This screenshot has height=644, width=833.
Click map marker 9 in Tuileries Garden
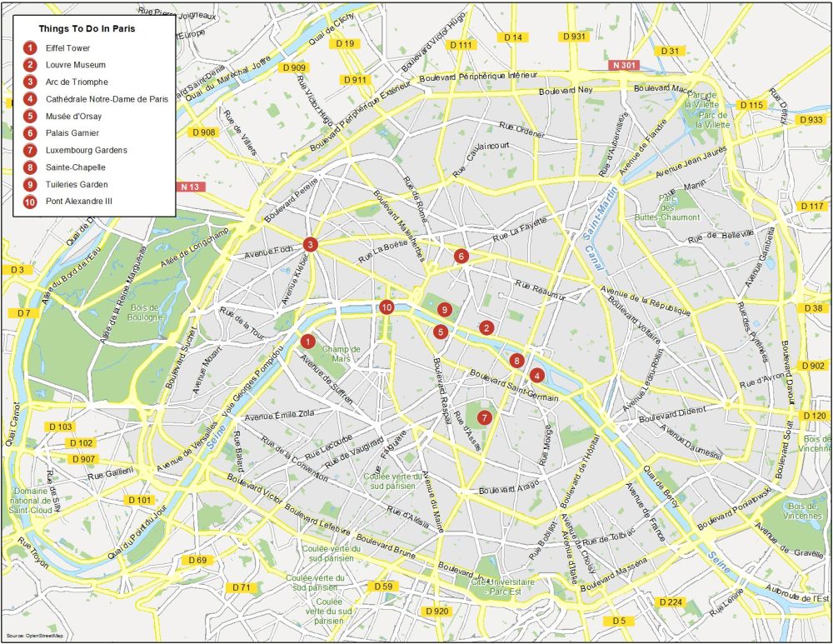tap(445, 309)
